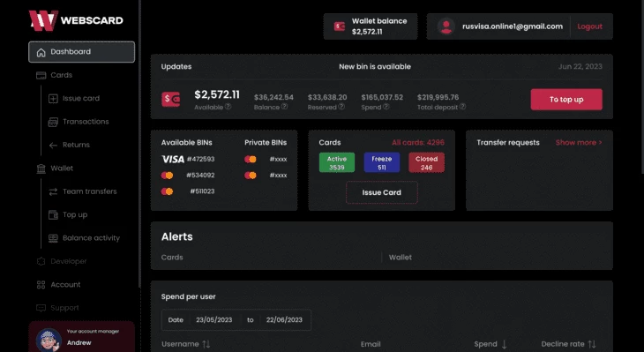Click the Team transfers arrows icon
The height and width of the screenshot is (352, 644).
53,191
